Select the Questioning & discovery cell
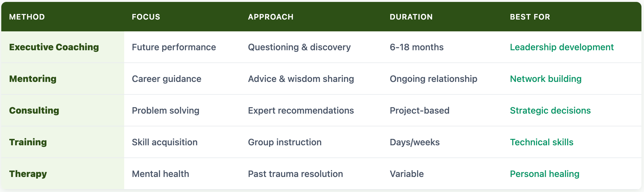Image resolution: width=644 pixels, height=192 pixels. pyautogui.click(x=299, y=47)
